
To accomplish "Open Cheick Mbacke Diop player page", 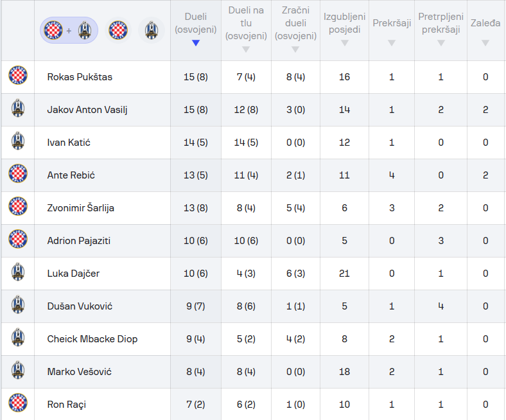I will (x=92, y=339).
